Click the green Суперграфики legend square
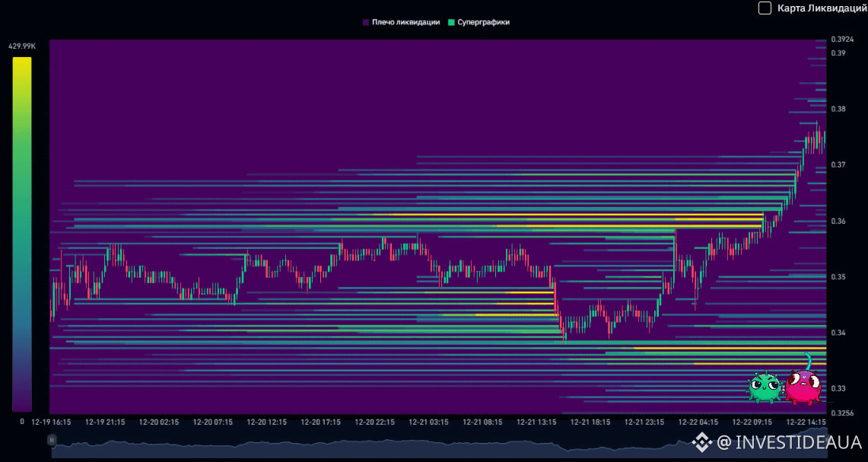Screen dimensions: 868x462 tap(451, 22)
